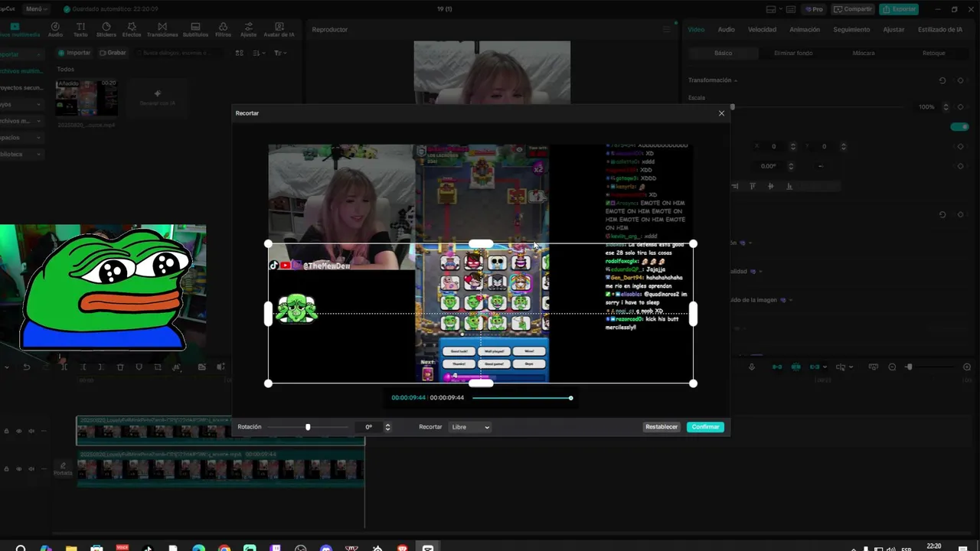Image resolution: width=980 pixels, height=551 pixels.
Task: Open the Pro upgrade badge
Action: click(x=815, y=9)
